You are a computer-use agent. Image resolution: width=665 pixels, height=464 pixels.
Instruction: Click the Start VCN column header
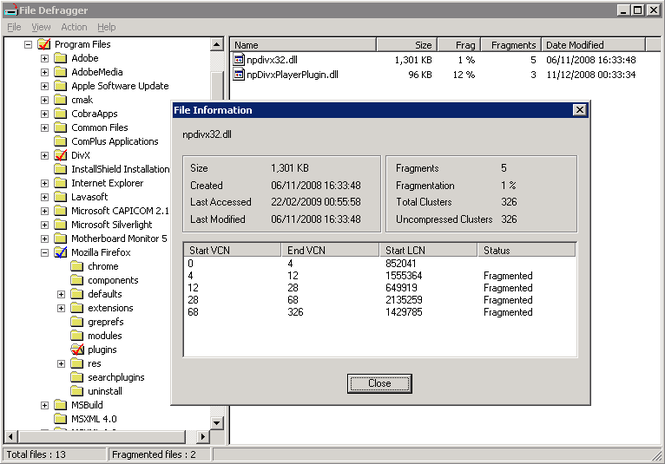[x=232, y=250]
